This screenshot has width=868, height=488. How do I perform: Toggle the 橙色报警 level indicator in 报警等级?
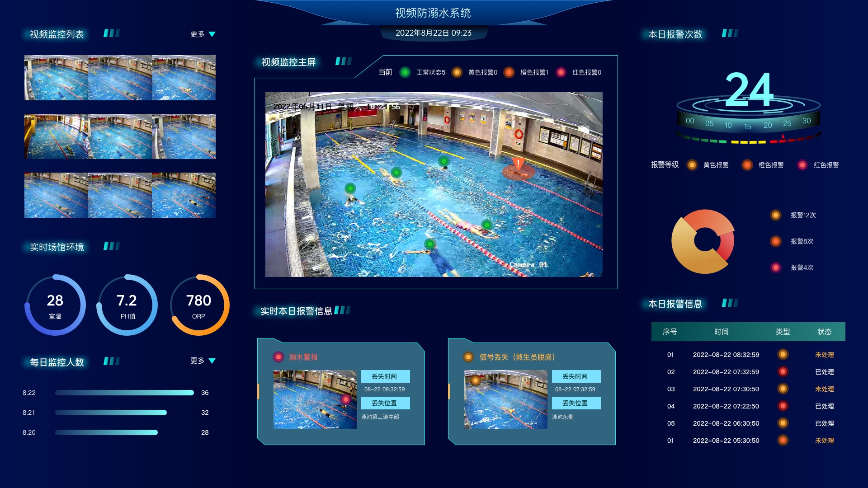(x=747, y=165)
